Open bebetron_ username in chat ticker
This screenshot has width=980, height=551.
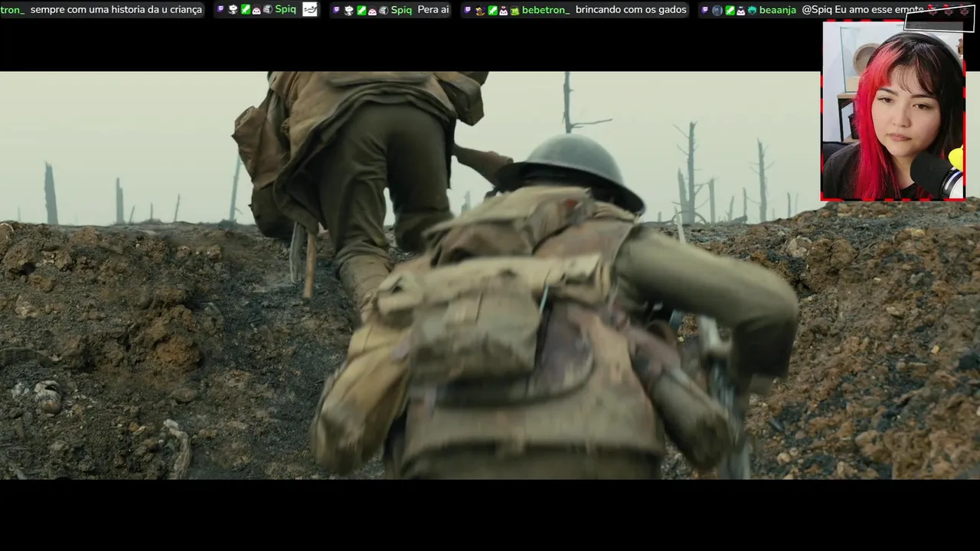coord(546,10)
